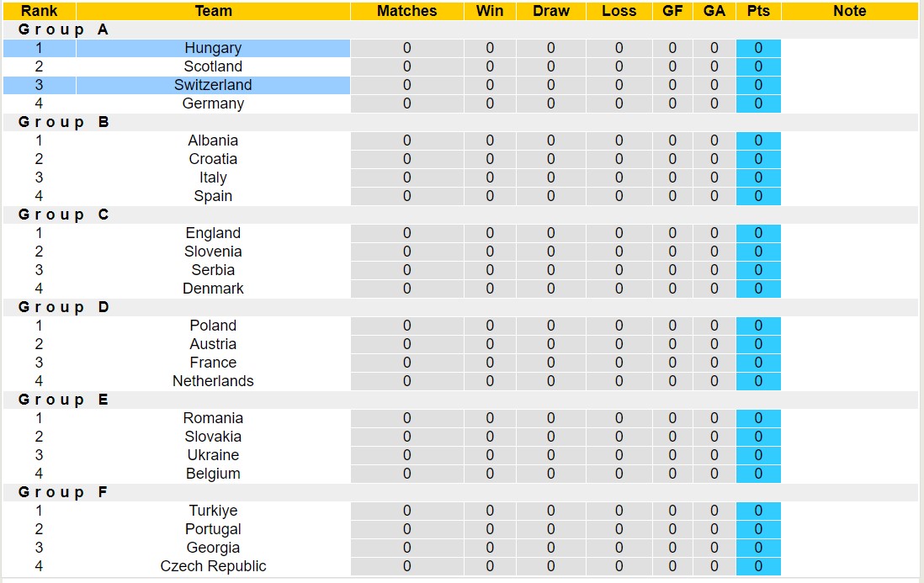Click Hungary's points cell
Screen dimensions: 924x583
pos(758,48)
